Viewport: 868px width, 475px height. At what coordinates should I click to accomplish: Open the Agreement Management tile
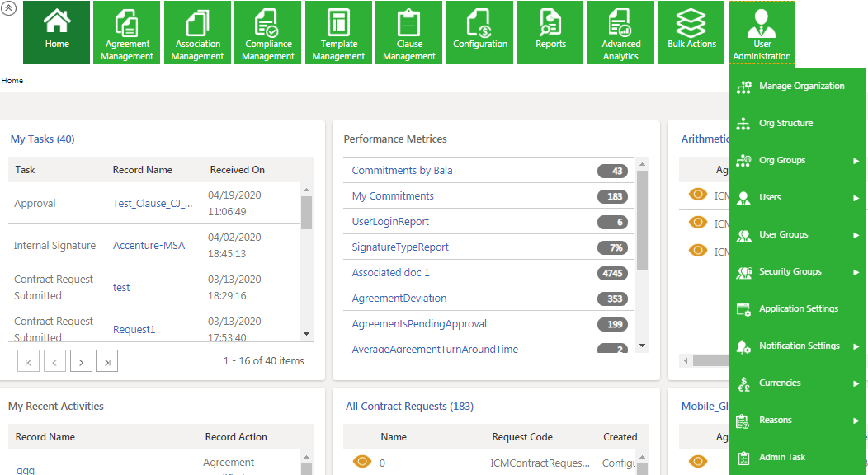(x=128, y=33)
